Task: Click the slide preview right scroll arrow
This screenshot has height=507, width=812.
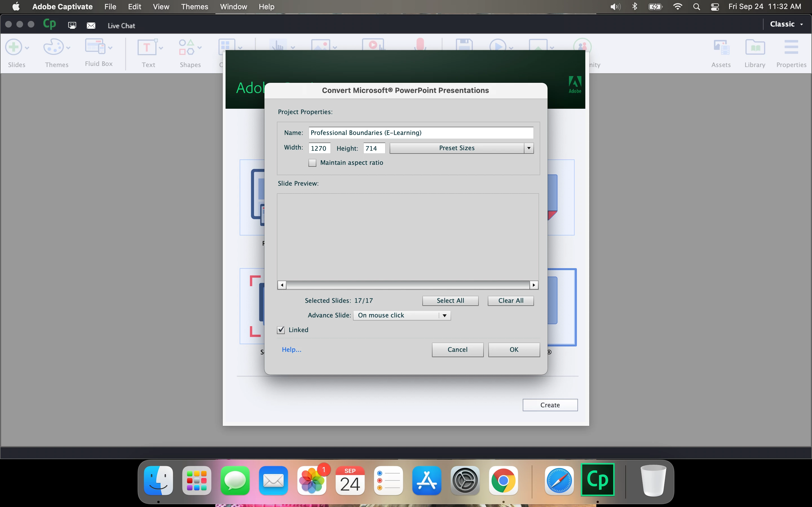Action: [533, 285]
